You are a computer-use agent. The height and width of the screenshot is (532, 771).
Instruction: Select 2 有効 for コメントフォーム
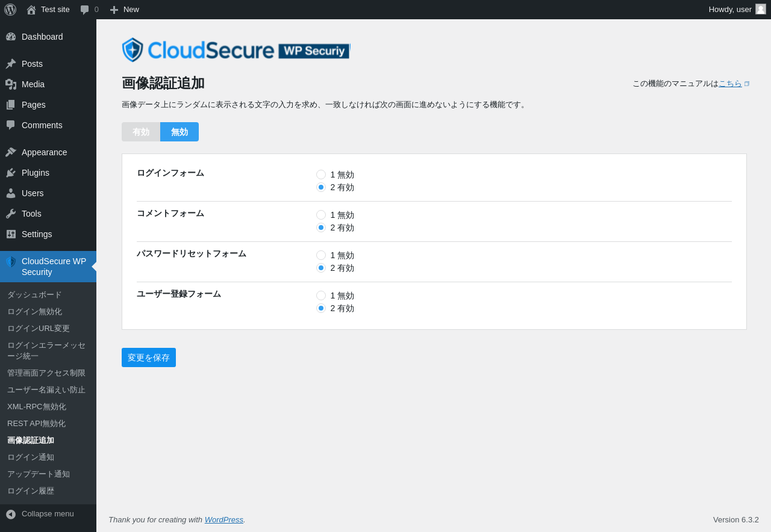tap(321, 227)
